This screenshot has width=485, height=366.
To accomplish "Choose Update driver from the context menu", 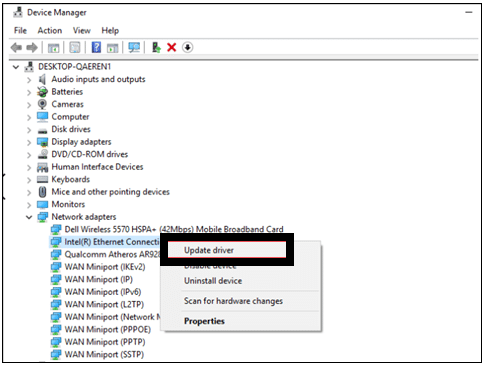I will pos(227,250).
